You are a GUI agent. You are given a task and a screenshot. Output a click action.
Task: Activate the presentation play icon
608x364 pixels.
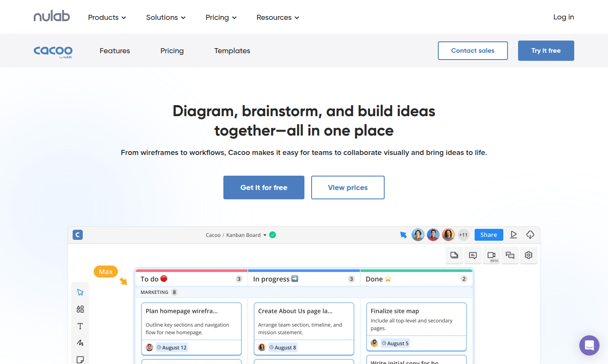click(x=513, y=234)
